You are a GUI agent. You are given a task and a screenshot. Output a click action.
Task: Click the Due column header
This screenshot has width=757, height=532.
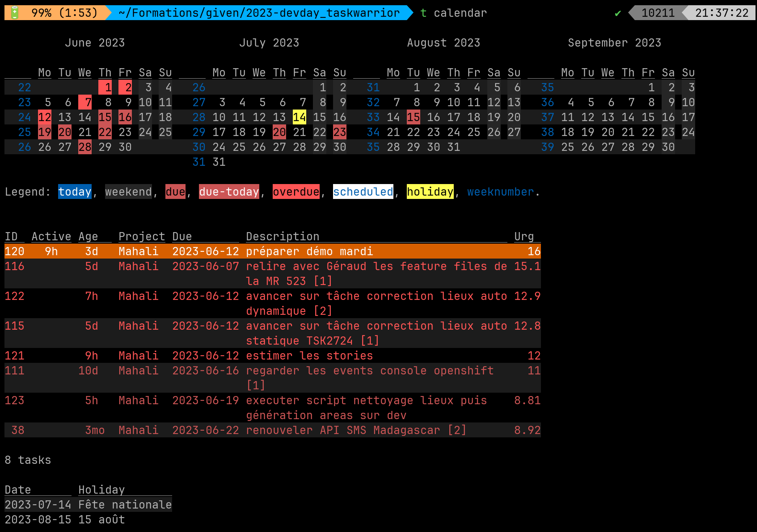click(x=182, y=236)
